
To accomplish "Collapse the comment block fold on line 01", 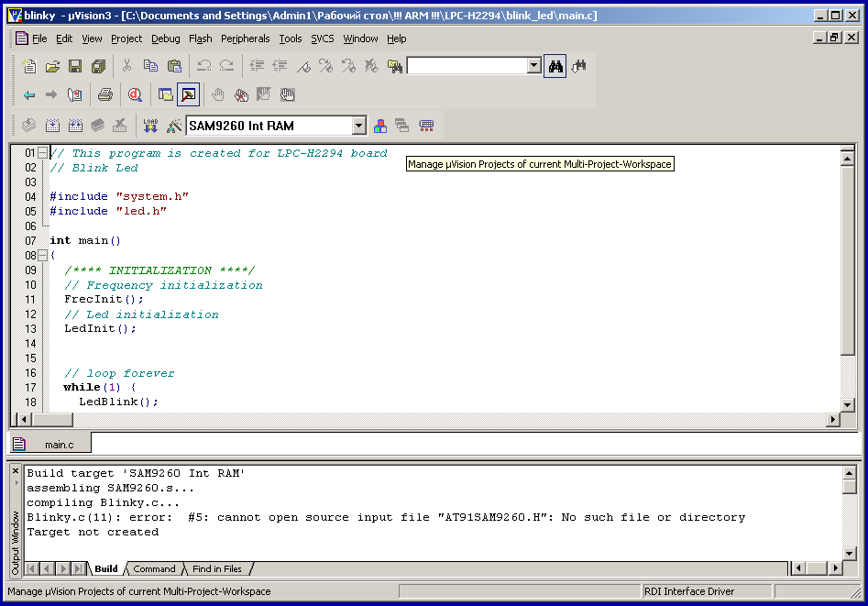I will click(x=42, y=153).
